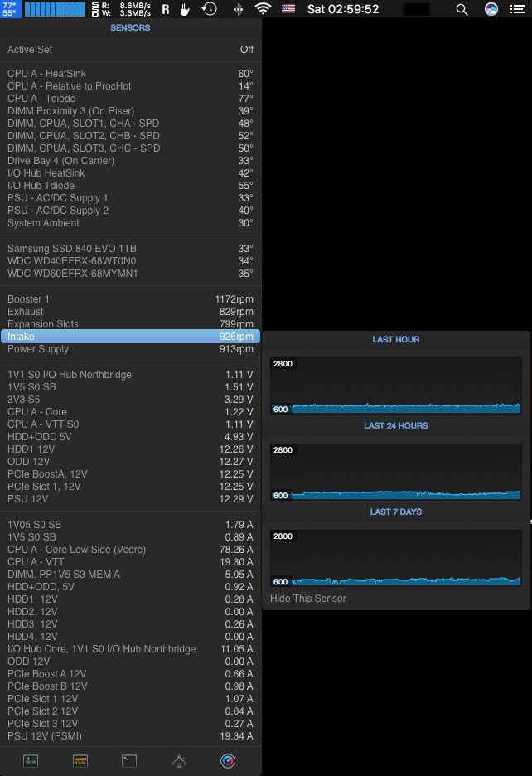Select CPU A - Tdiode sensor row
Screen dimensions: 532x776
[x=131, y=98]
